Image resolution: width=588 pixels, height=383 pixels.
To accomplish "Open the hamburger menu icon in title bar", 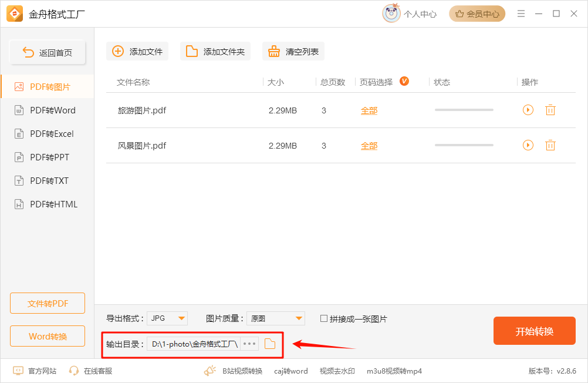I will (x=521, y=14).
